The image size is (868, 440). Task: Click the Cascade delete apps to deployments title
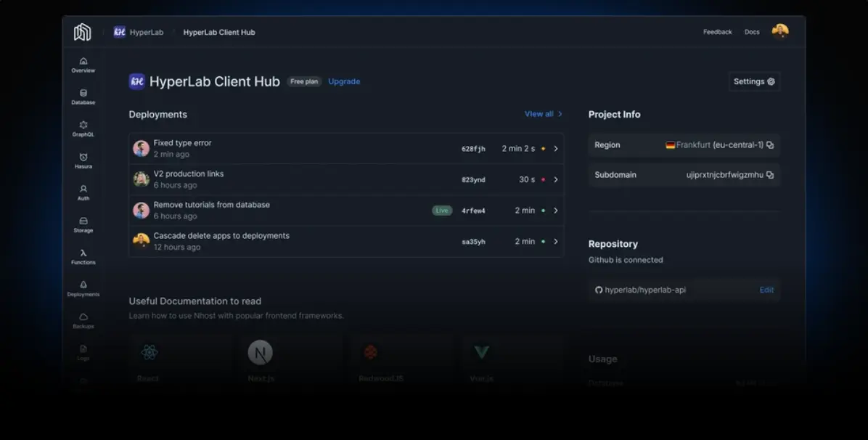click(221, 235)
